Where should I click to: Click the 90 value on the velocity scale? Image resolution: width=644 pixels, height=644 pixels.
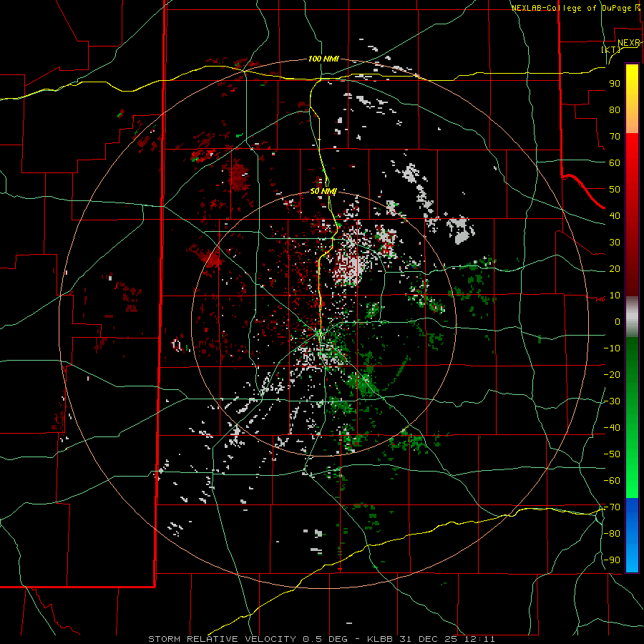615,84
